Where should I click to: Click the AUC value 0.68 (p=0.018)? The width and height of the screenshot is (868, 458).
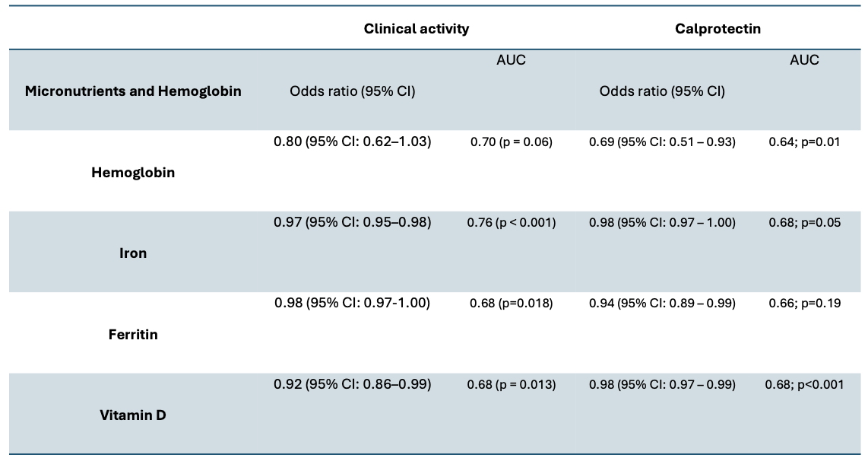pyautogui.click(x=511, y=304)
